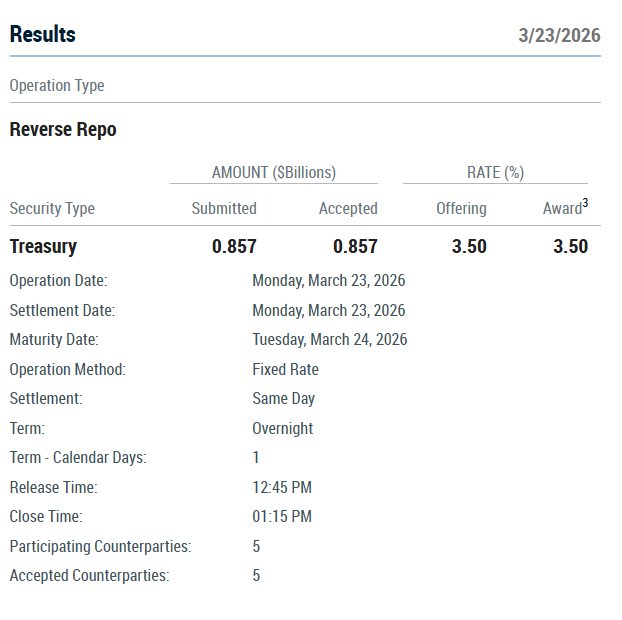Click the Release Time label
622x620 pixels.
[x=54, y=488]
